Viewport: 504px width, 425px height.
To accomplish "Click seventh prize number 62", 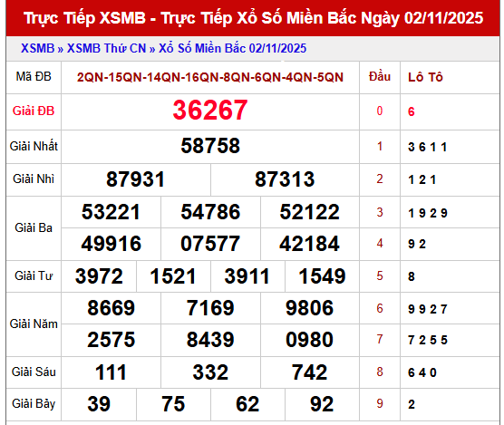I will coord(247,404).
